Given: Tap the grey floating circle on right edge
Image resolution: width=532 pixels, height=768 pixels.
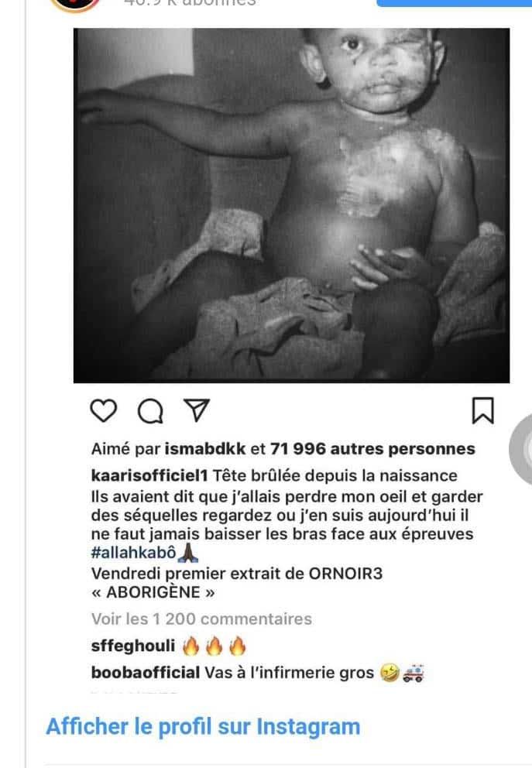Looking at the screenshot, I should 520,450.
